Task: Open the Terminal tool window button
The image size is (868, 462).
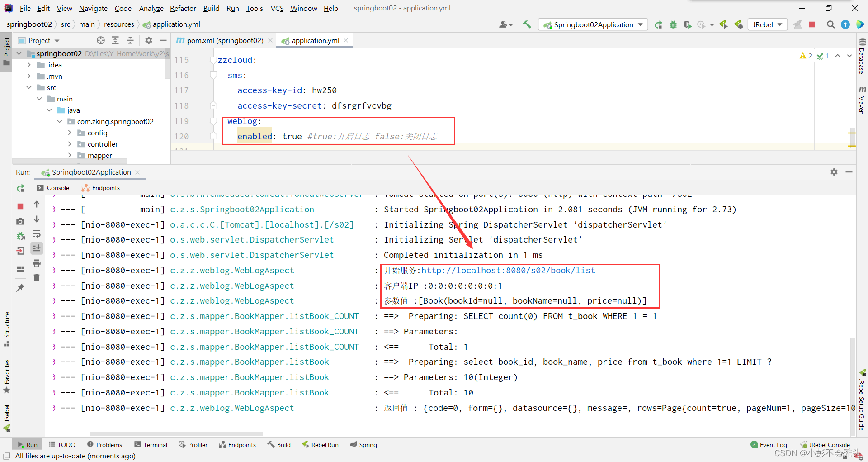Action: 151,445
